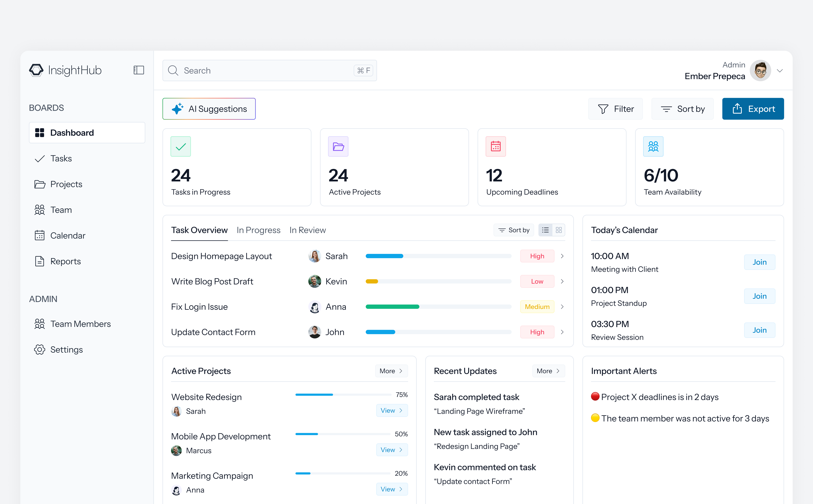813x504 pixels.
Task: Click the search magnifier icon
Action: point(173,70)
